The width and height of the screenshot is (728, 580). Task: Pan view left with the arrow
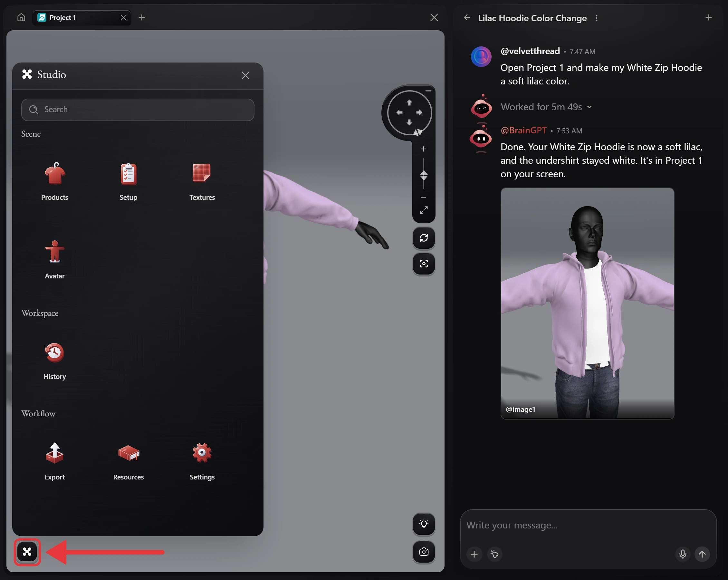coord(399,112)
